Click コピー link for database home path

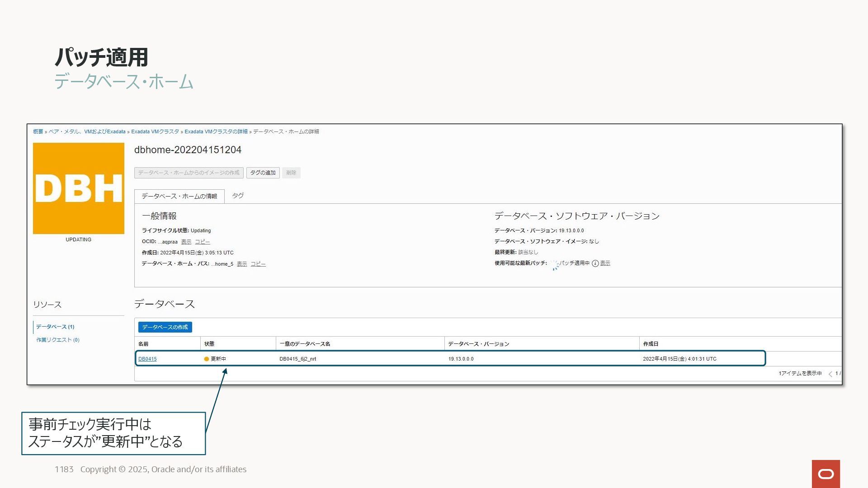[258, 264]
